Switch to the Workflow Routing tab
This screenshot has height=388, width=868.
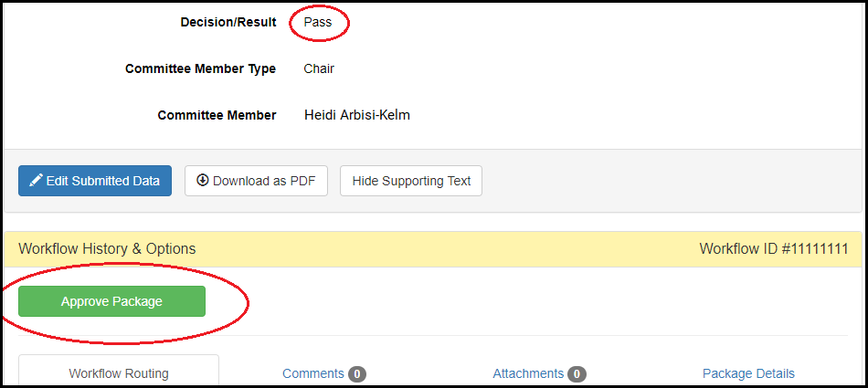[119, 373]
